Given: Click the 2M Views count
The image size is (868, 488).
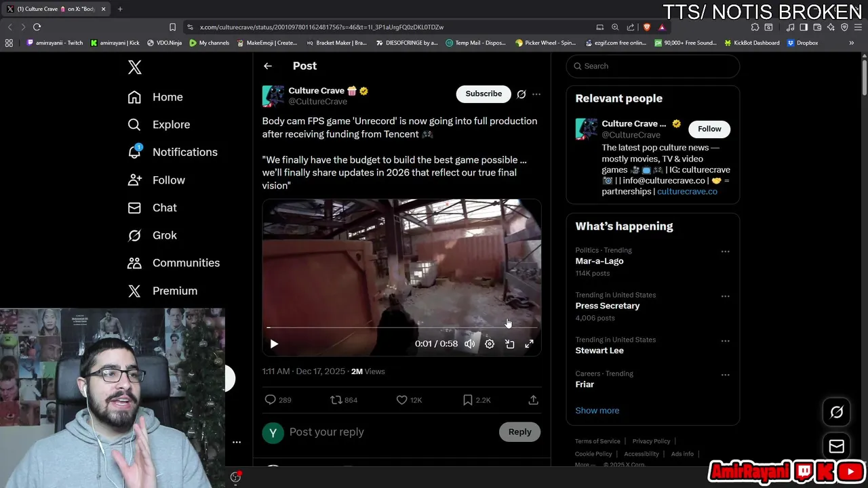Looking at the screenshot, I should (x=368, y=371).
